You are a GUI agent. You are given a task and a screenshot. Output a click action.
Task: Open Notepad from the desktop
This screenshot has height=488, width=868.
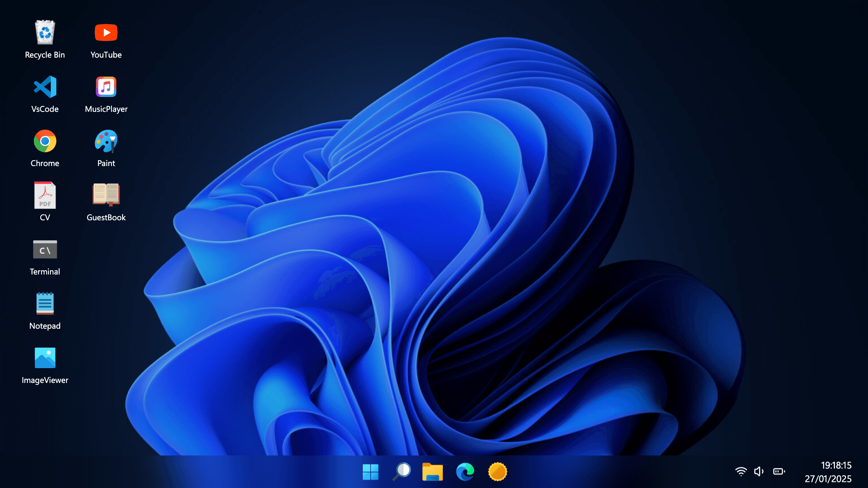pos(45,303)
